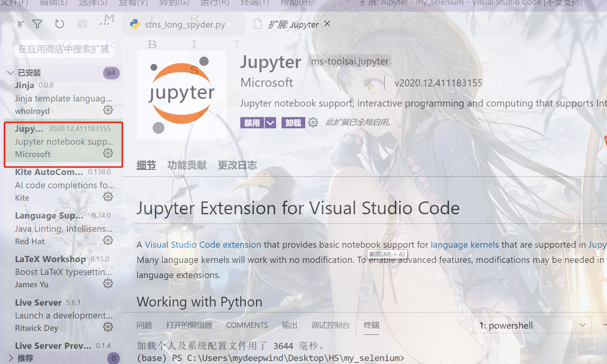Screen dimensions: 607x364
Task: Select the Kite AutoComplete extension item
Action: tap(63, 185)
